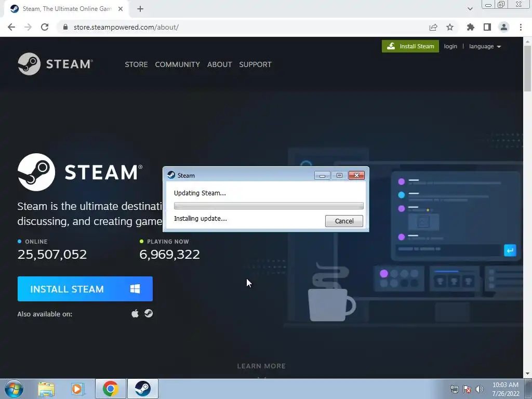The image size is (532, 399).
Task: Go to the ABOUT page
Action: (x=220, y=64)
